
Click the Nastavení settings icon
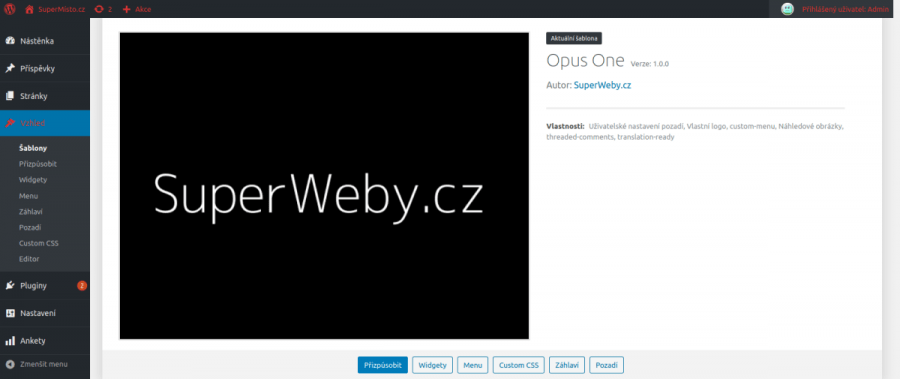[10, 313]
